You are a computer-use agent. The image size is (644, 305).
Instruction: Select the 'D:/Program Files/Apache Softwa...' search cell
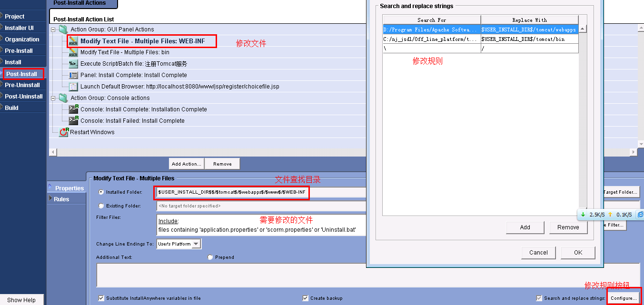[x=432, y=30]
